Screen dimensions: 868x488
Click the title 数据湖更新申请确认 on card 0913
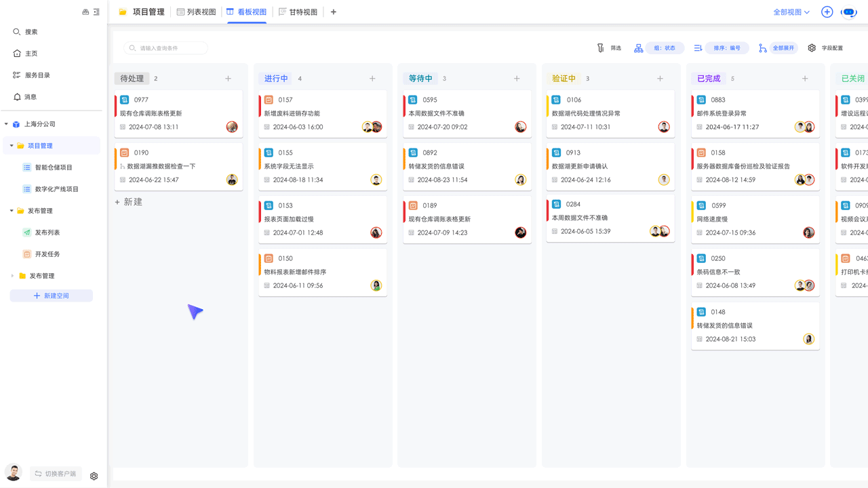click(580, 166)
